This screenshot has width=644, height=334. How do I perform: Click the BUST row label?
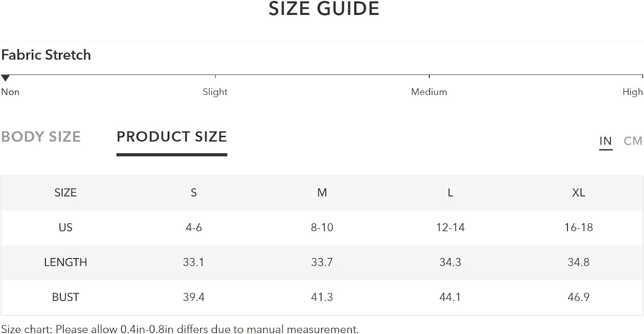[x=66, y=297]
